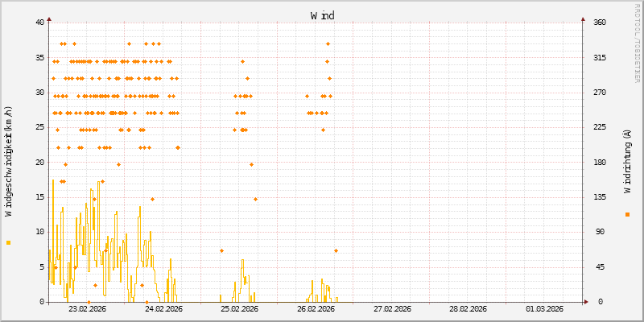Screen dimensions: 644x322
Task: Click the orange wind direction legend square
Action: [x=627, y=214]
